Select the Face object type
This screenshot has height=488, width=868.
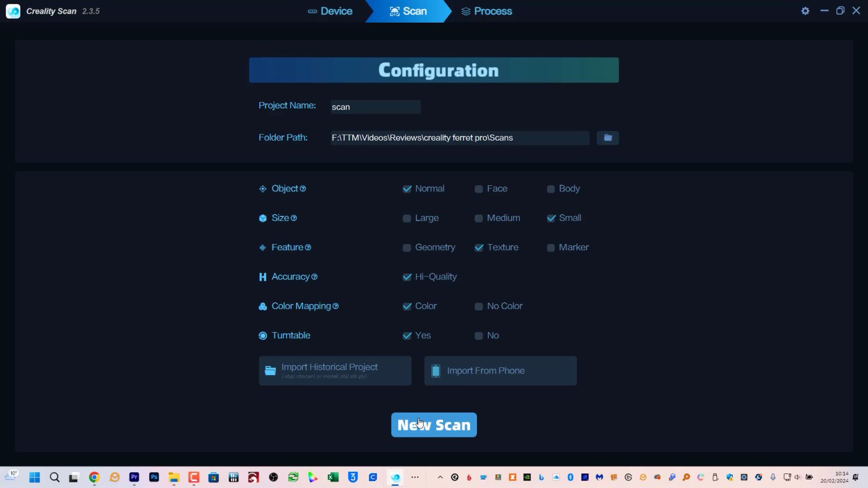click(479, 189)
